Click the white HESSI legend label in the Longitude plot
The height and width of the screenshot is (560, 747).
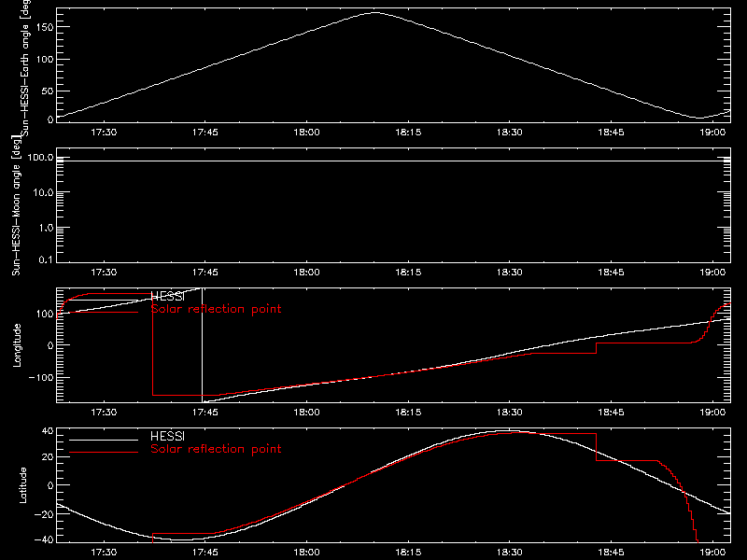click(x=167, y=297)
